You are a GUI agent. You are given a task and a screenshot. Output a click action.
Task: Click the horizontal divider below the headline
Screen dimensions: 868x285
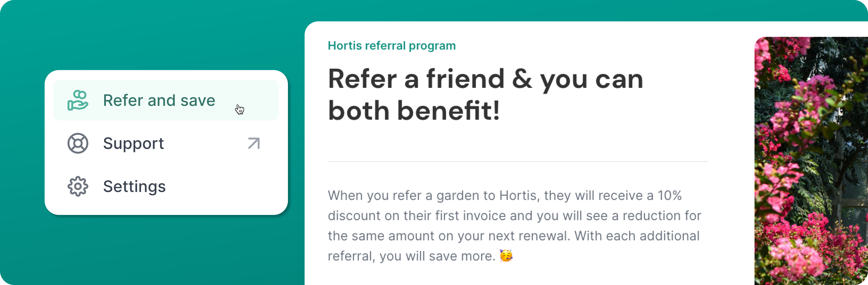(x=518, y=161)
